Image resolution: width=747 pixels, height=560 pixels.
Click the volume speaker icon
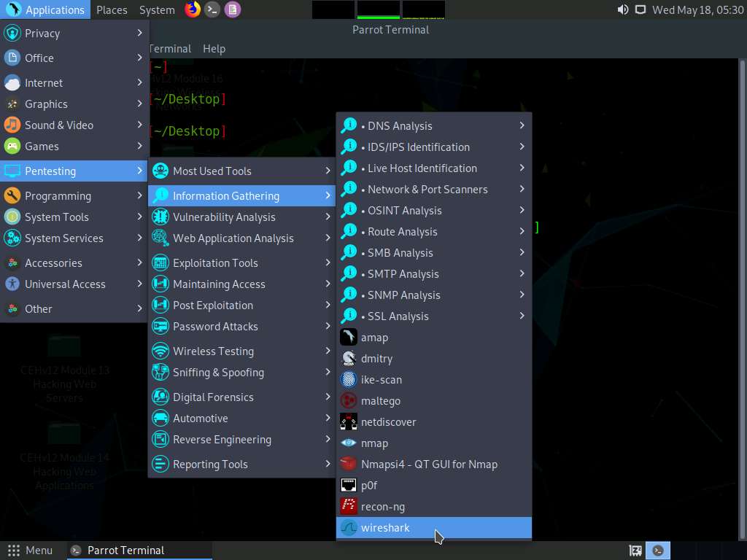[x=622, y=10]
